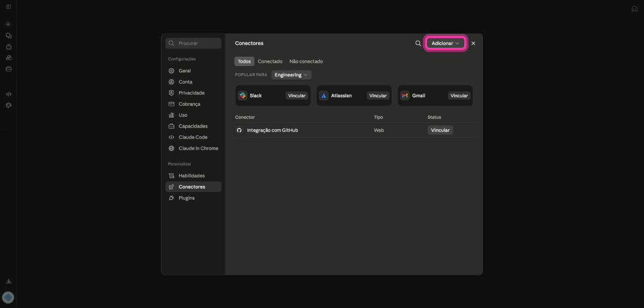Switch to the Conectado tab
Screen dimensions: 644x308
pos(270,61)
